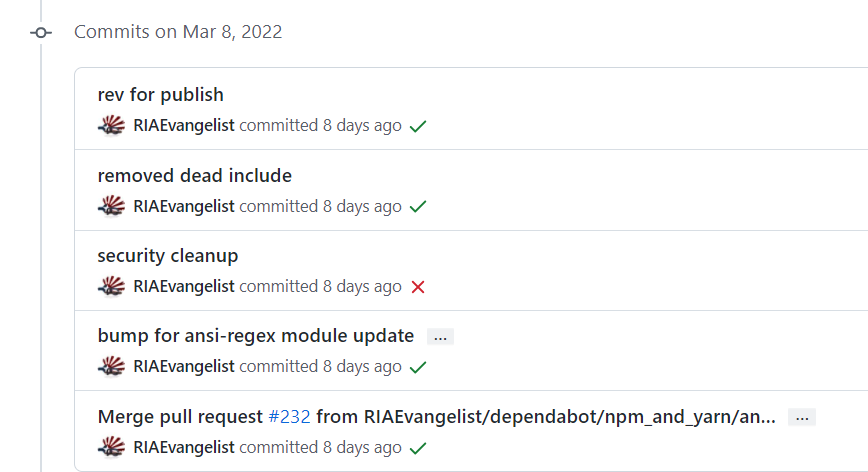Click red X failed status on "security cleanup"
The width and height of the screenshot is (868, 472).
point(418,287)
